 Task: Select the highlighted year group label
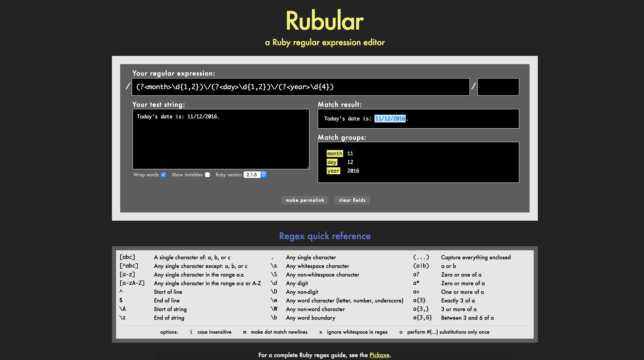click(x=334, y=171)
